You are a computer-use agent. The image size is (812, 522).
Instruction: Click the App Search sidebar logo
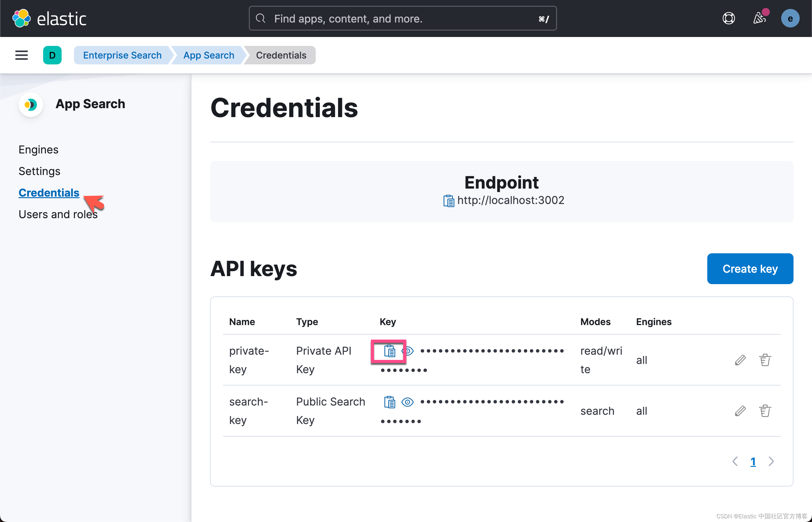click(x=31, y=104)
